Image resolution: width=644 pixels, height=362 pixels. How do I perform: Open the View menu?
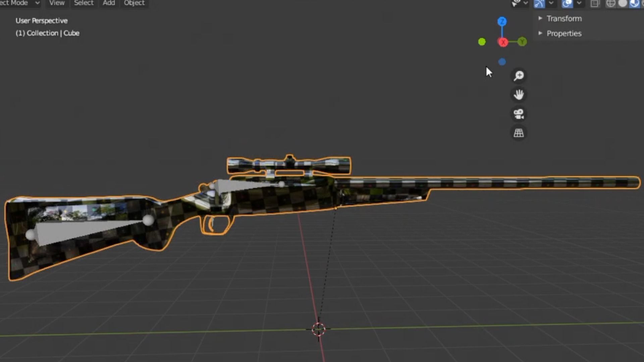pyautogui.click(x=57, y=3)
